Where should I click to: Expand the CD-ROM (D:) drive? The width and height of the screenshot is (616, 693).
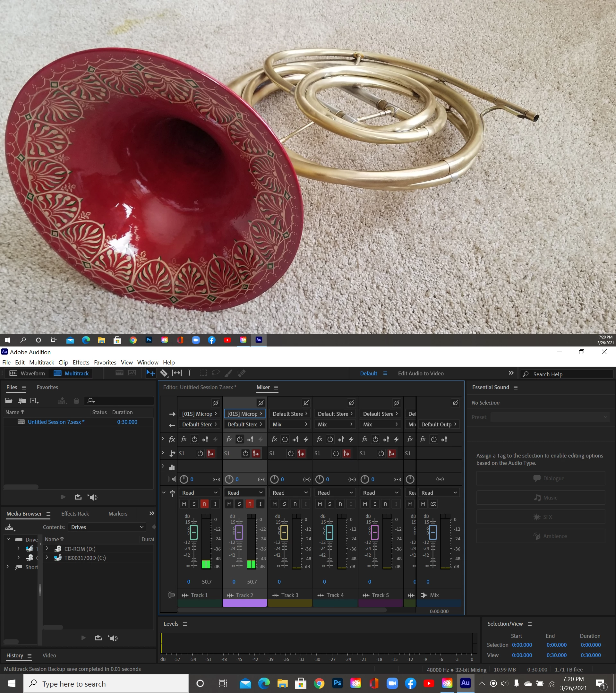click(x=47, y=548)
